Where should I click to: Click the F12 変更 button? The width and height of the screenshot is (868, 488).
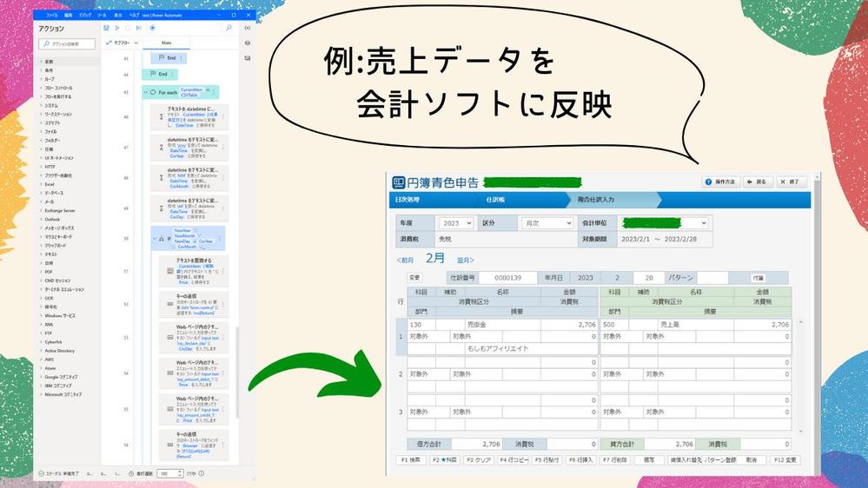(x=785, y=460)
